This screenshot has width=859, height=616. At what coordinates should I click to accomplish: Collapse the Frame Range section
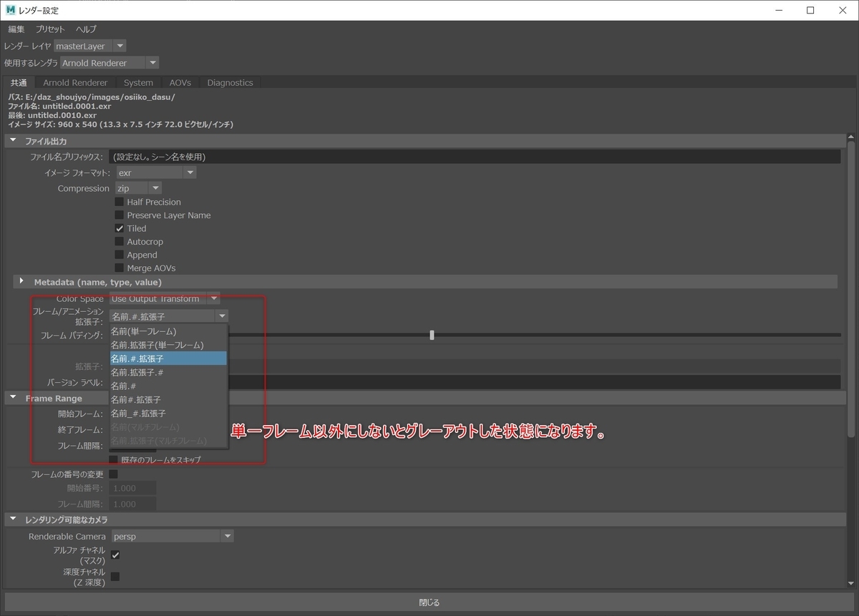(x=13, y=398)
